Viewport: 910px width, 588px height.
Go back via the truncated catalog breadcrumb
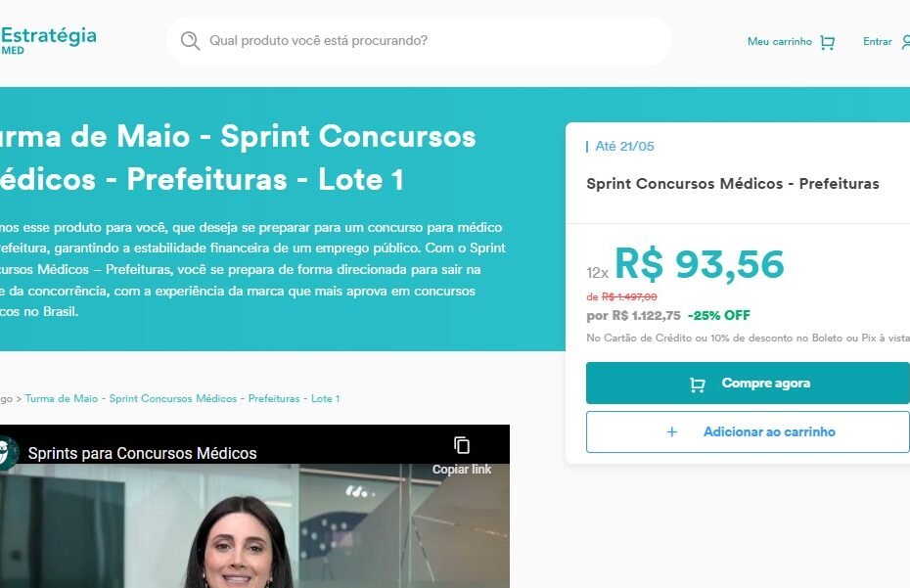click(x=6, y=399)
